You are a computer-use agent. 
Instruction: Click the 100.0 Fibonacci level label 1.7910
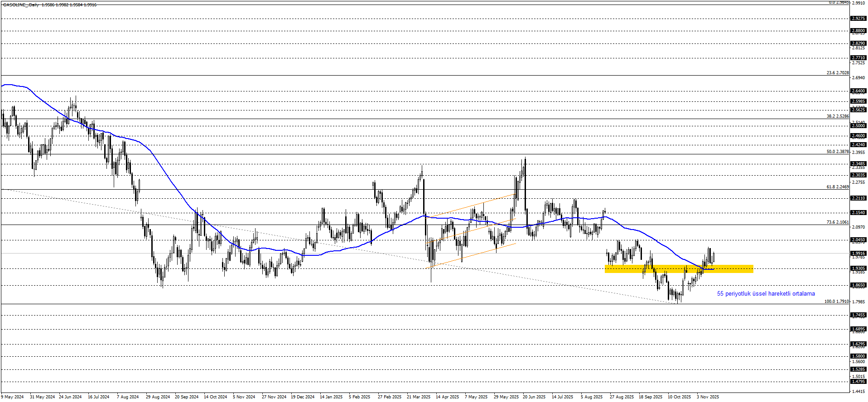[836, 301]
